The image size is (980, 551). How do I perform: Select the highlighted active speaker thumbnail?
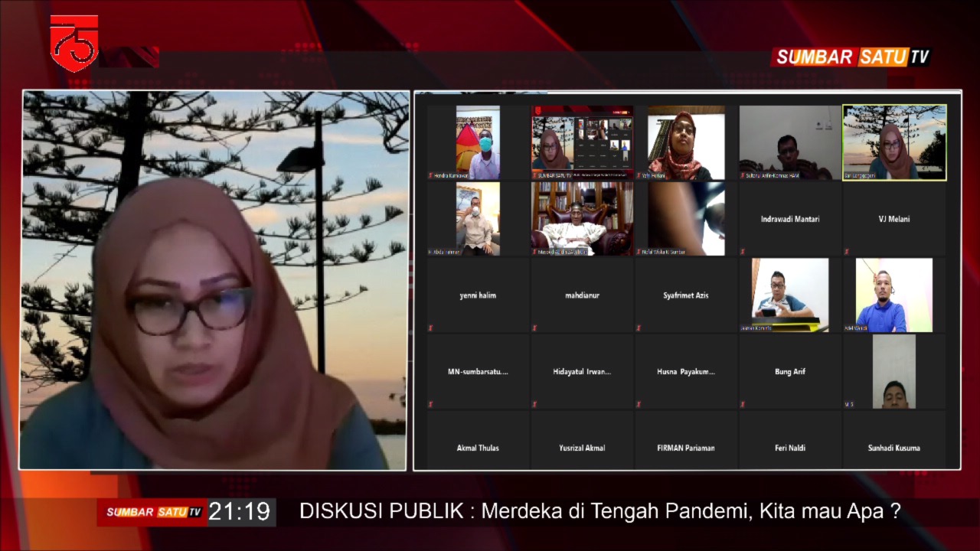pos(894,143)
